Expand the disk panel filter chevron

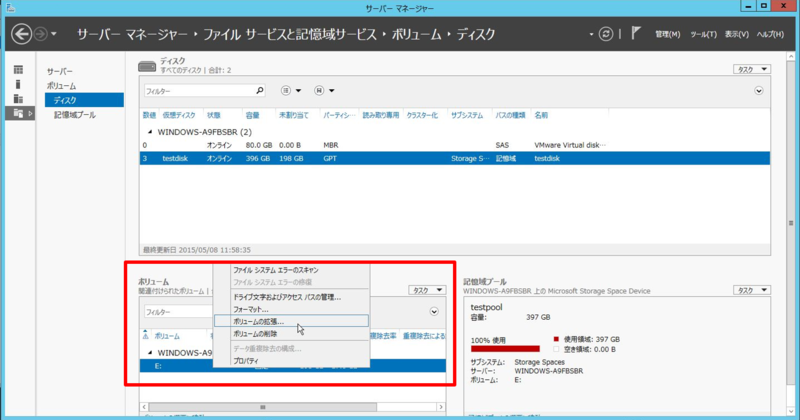click(759, 90)
